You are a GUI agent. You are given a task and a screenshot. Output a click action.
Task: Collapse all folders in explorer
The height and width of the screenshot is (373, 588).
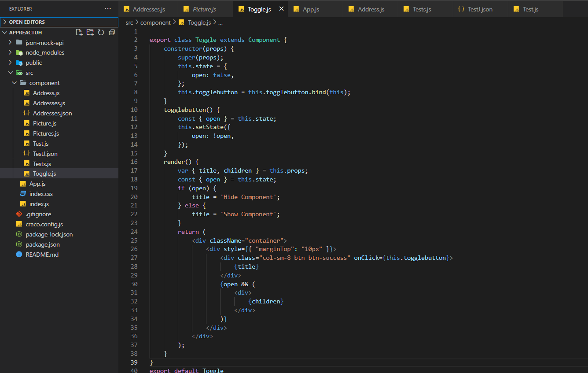tap(112, 33)
